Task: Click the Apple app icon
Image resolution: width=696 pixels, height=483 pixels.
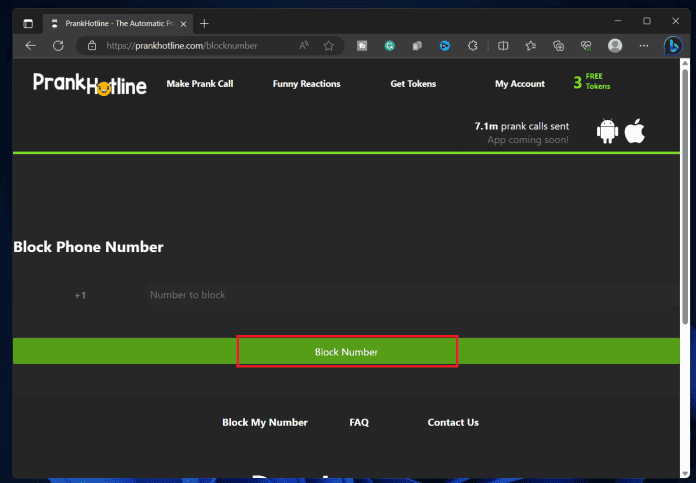Action: 635,132
